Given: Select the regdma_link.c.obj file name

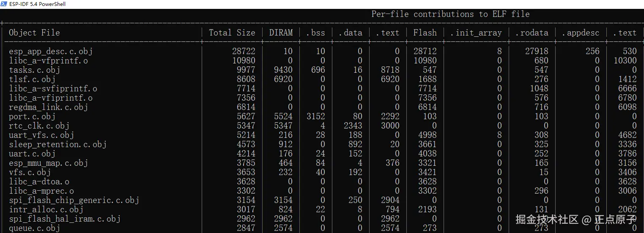Looking at the screenshot, I should pos(48,107).
